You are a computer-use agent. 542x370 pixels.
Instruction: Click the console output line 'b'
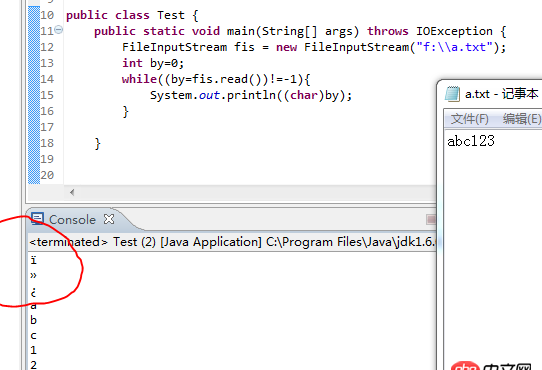[33, 320]
